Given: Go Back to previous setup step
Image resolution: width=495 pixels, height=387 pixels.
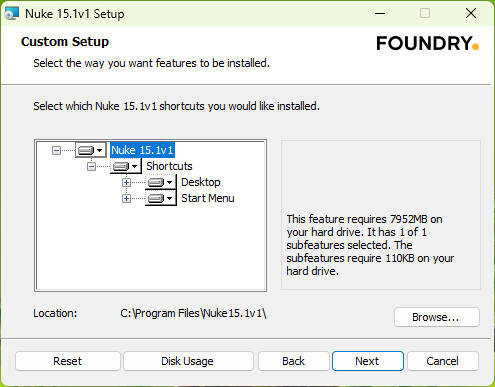Looking at the screenshot, I should [x=293, y=361].
